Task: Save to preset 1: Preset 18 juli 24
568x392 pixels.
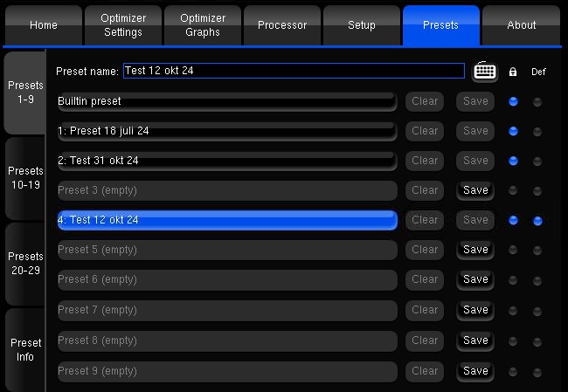Action: pos(475,131)
